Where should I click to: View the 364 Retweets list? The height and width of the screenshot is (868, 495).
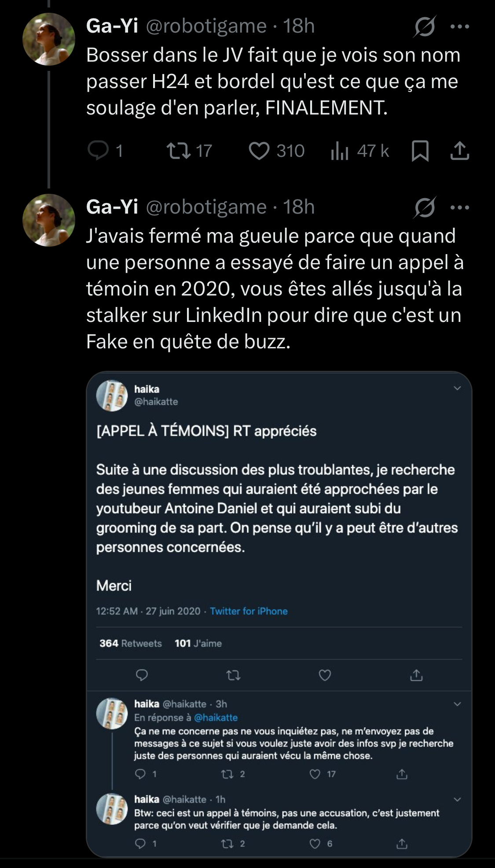click(x=130, y=643)
